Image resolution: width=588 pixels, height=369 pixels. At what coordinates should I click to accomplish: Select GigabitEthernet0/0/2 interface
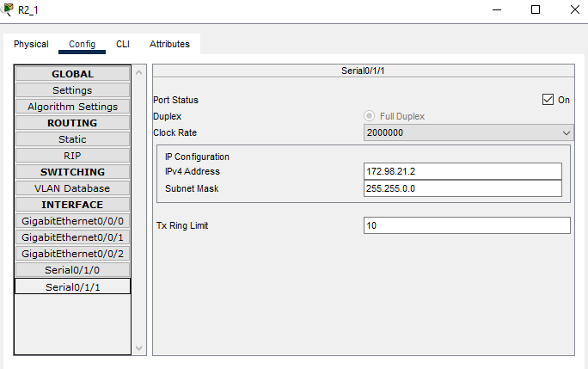[x=72, y=254]
